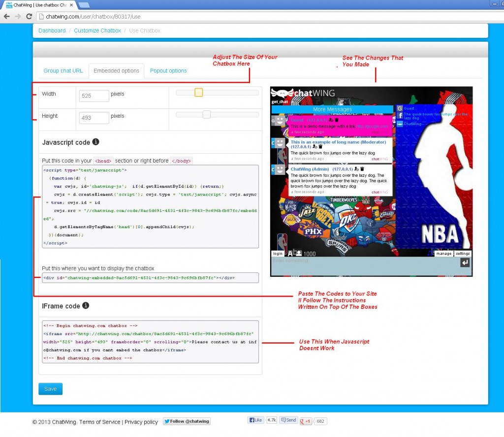Click the font style 'A' icon in chatbox
This screenshot has height=437, width=504.
[x=290, y=253]
